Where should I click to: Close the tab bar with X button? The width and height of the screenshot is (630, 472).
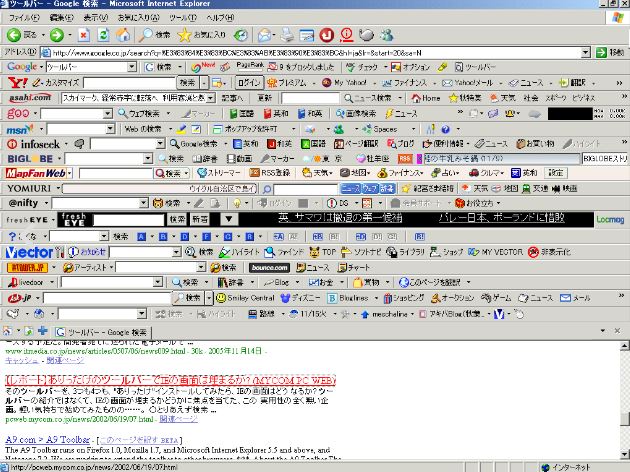coord(618,331)
